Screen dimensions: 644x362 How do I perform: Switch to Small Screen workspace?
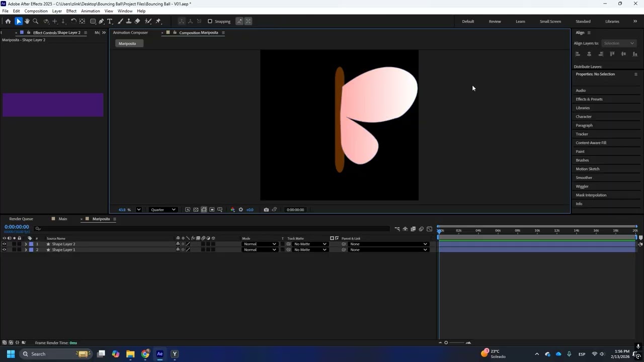550,21
